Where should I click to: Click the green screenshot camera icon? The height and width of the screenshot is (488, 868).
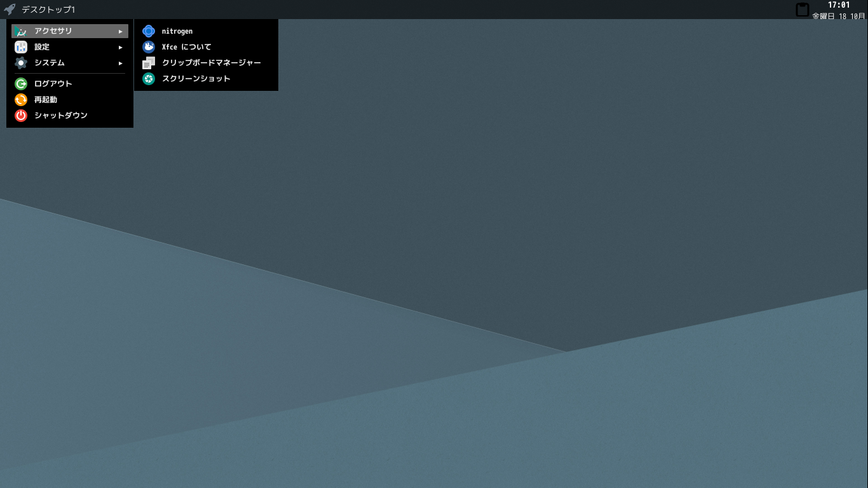point(149,79)
